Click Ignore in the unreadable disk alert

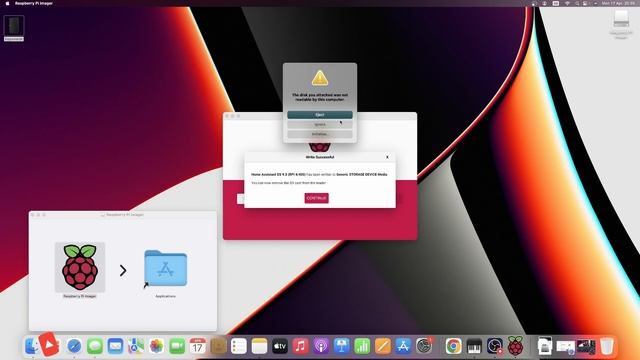tap(320, 124)
